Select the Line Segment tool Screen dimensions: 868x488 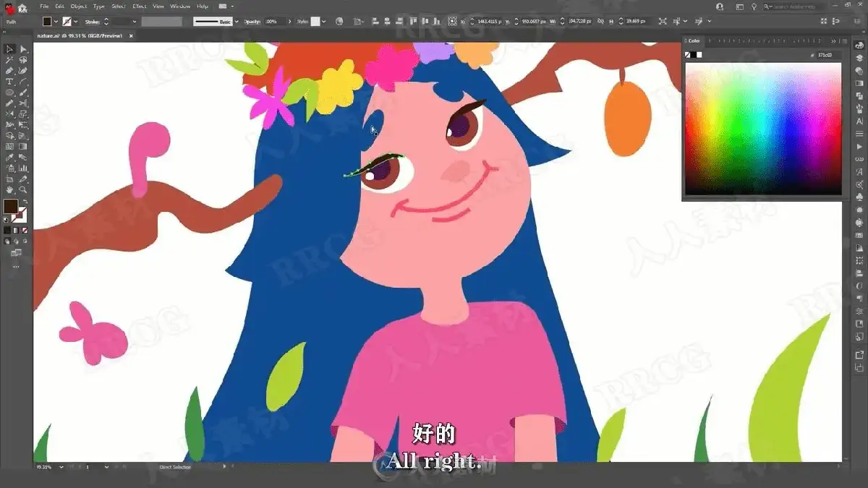point(23,82)
